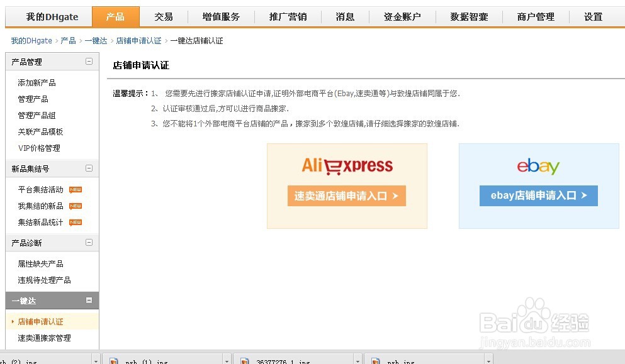The width and height of the screenshot is (625, 364).
Task: Click the 一键达店铺认证 breadcrumb text
Action: [196, 41]
